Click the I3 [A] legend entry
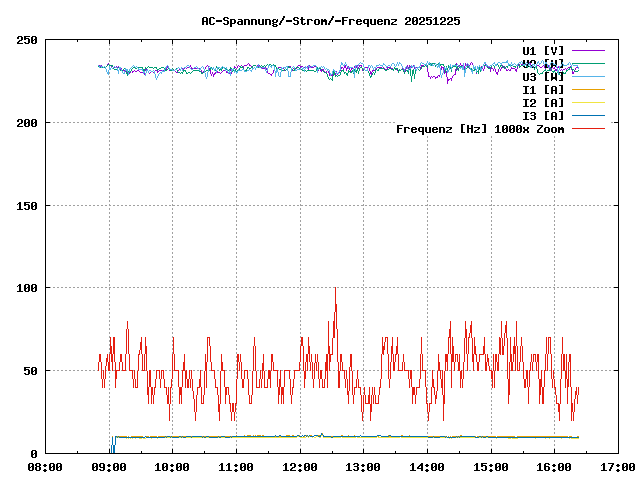The width and height of the screenshot is (640, 480). (543, 115)
